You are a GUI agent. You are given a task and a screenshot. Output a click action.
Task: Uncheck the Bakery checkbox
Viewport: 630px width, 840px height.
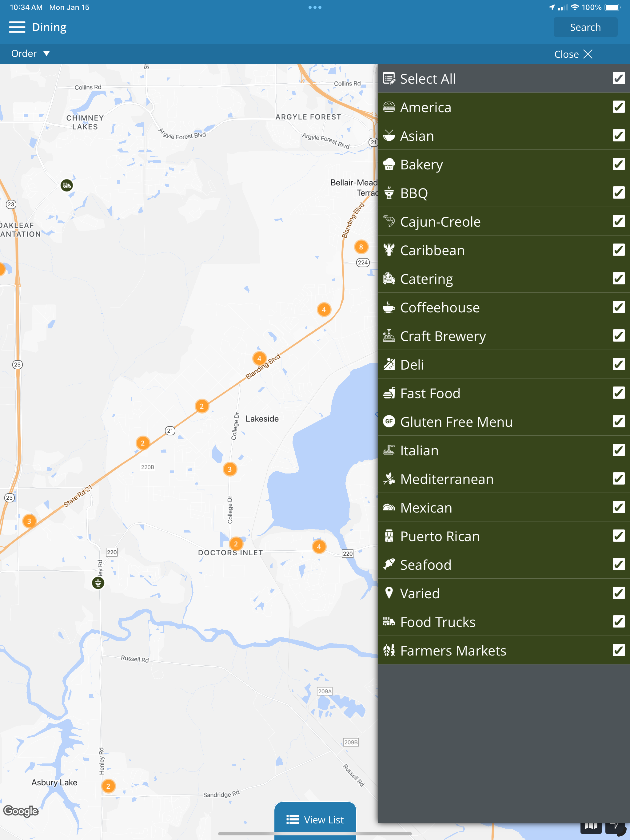pyautogui.click(x=619, y=164)
